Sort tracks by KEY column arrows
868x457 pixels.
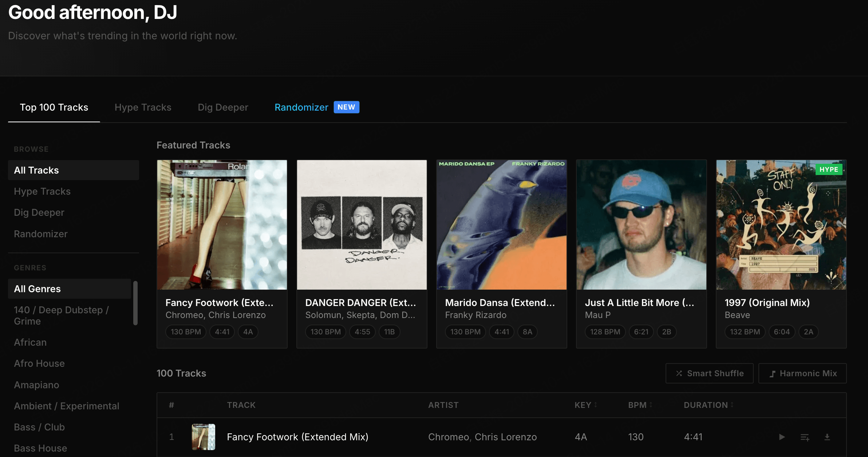click(596, 405)
